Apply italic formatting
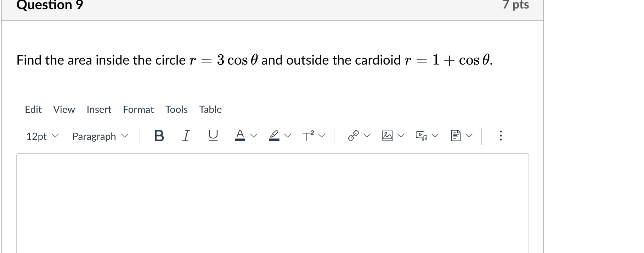Viewport: 644px width, 253px height. [185, 135]
